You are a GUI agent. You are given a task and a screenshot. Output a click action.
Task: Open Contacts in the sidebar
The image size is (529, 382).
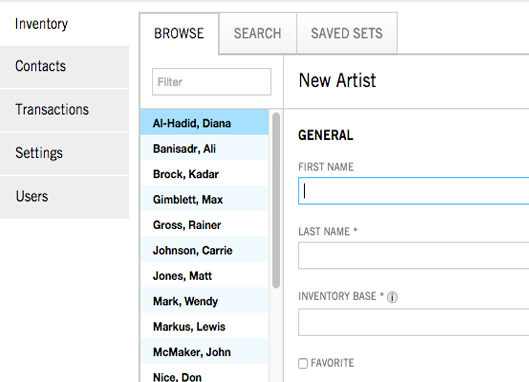click(64, 66)
